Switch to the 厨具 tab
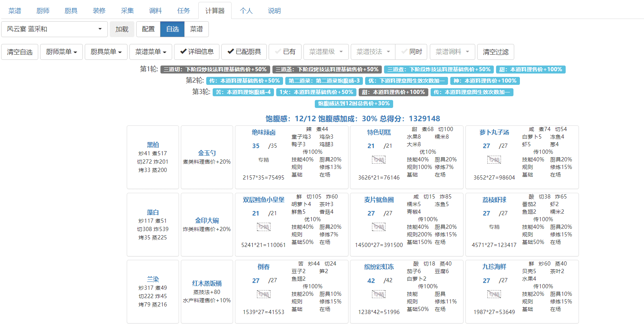 (71, 11)
